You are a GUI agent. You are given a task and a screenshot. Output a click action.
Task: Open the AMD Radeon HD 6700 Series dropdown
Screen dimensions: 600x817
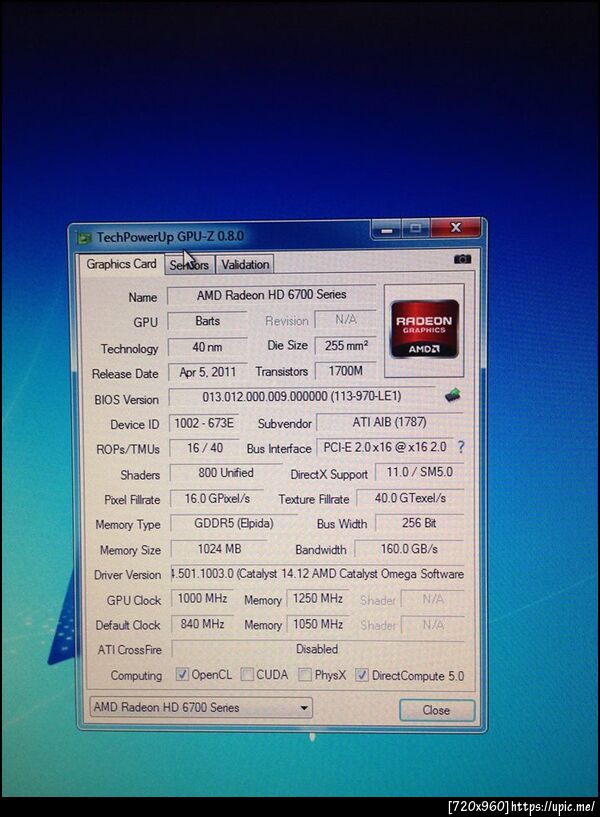pyautogui.click(x=201, y=707)
